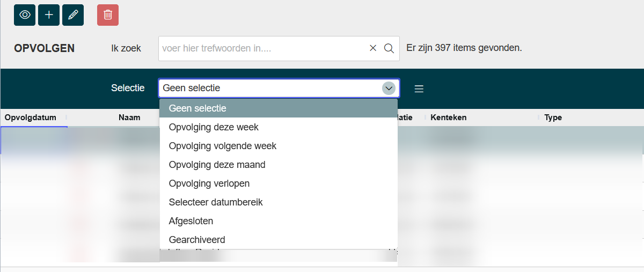This screenshot has width=644, height=272.
Task: Collapse the Selectie dropdown chevron
Action: click(389, 88)
